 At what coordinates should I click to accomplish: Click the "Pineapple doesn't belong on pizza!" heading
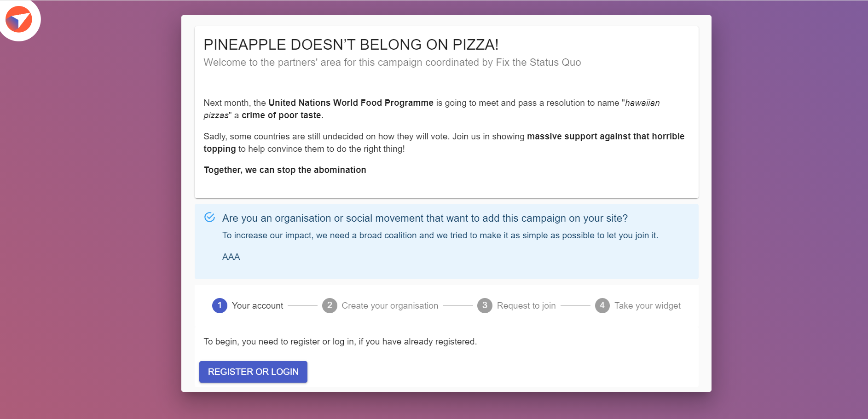click(351, 45)
